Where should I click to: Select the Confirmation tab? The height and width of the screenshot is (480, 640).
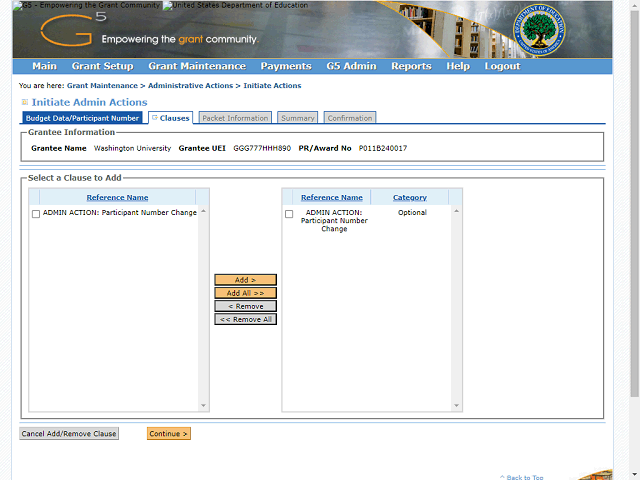pyautogui.click(x=350, y=118)
